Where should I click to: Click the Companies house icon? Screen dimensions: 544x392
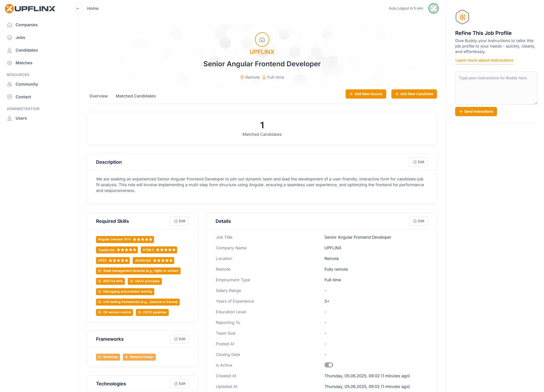point(10,25)
